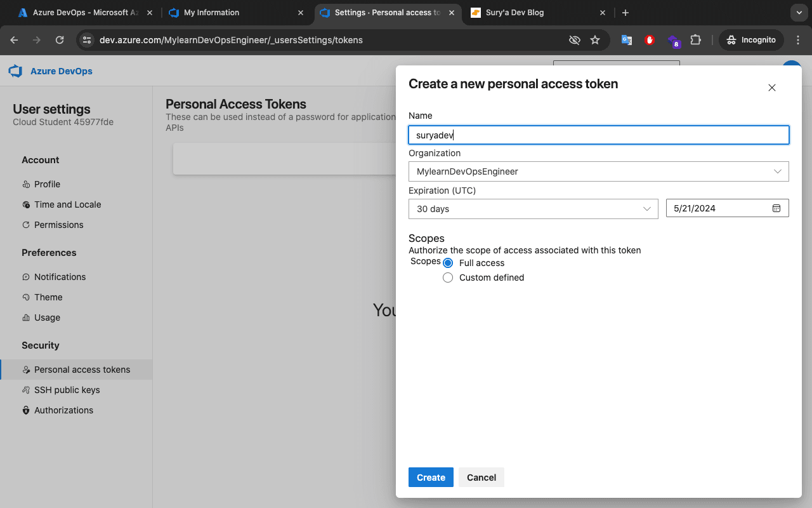Click the address bar URL
Viewport: 812px width, 508px height.
click(x=231, y=40)
